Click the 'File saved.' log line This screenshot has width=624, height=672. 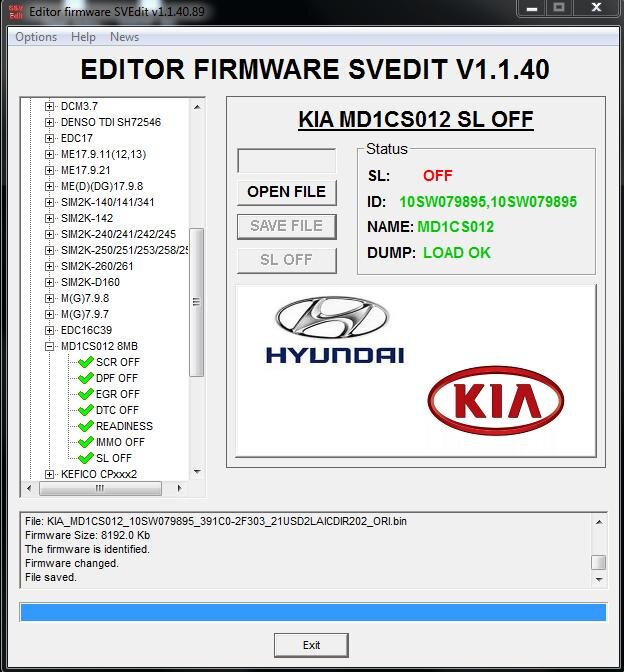51,577
